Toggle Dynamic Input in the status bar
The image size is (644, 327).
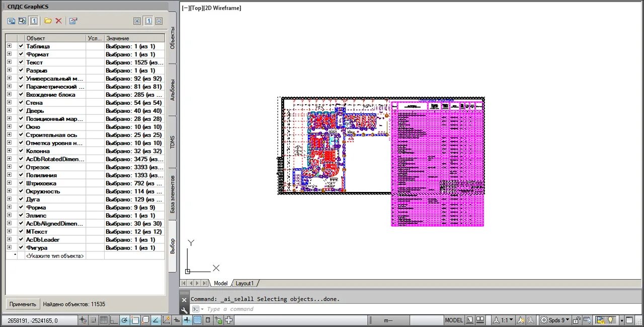coord(177,320)
